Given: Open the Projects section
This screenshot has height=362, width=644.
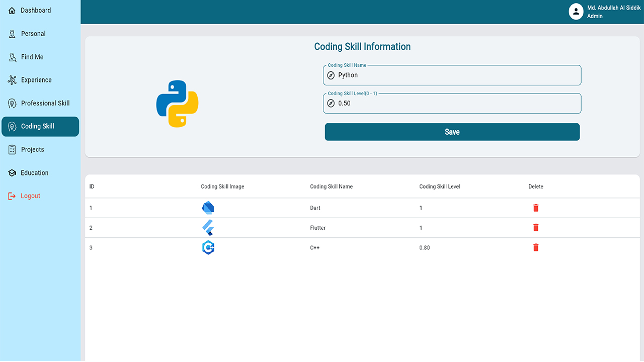Looking at the screenshot, I should click(x=33, y=149).
